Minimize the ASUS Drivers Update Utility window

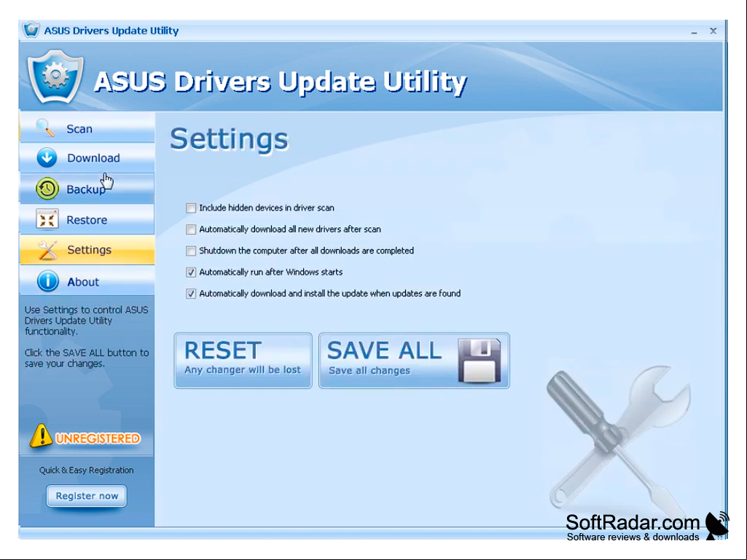tap(694, 31)
